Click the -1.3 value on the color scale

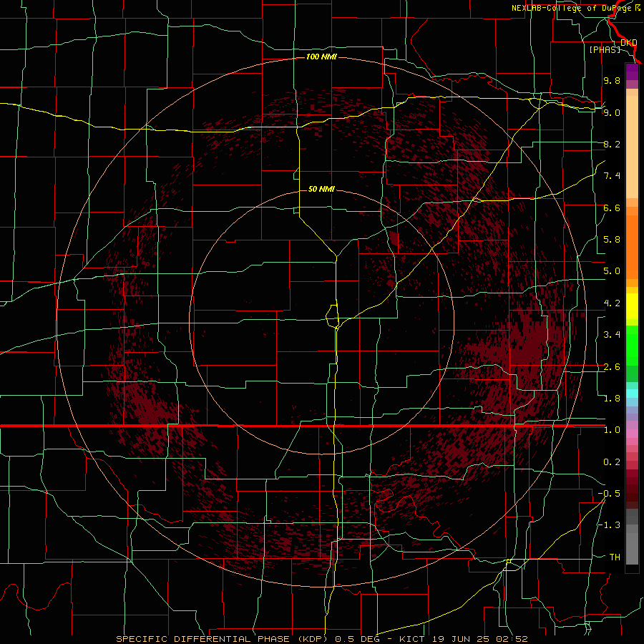tap(609, 526)
